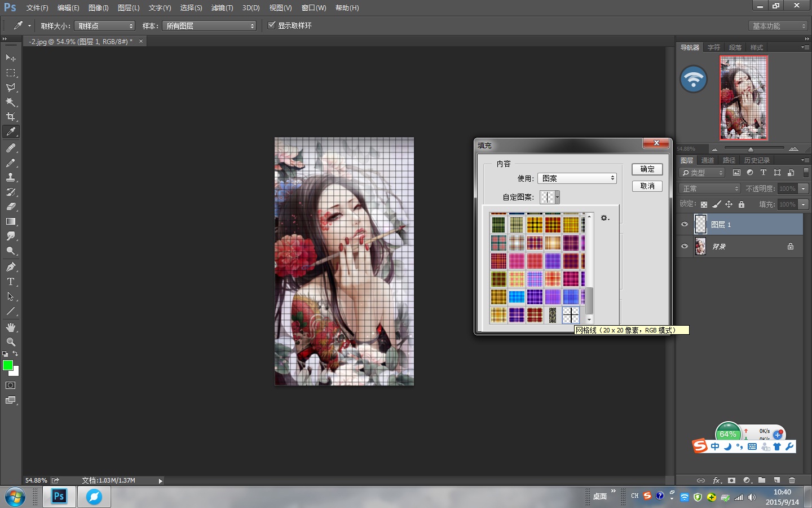Select the 网格线 grid pattern swatch
This screenshot has height=508, width=812.
pyautogui.click(x=571, y=315)
